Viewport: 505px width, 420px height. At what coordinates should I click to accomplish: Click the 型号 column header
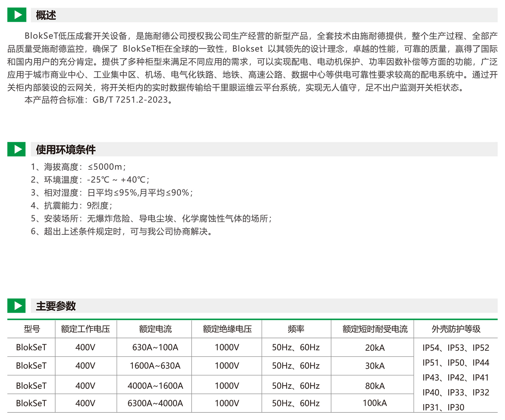pyautogui.click(x=32, y=329)
